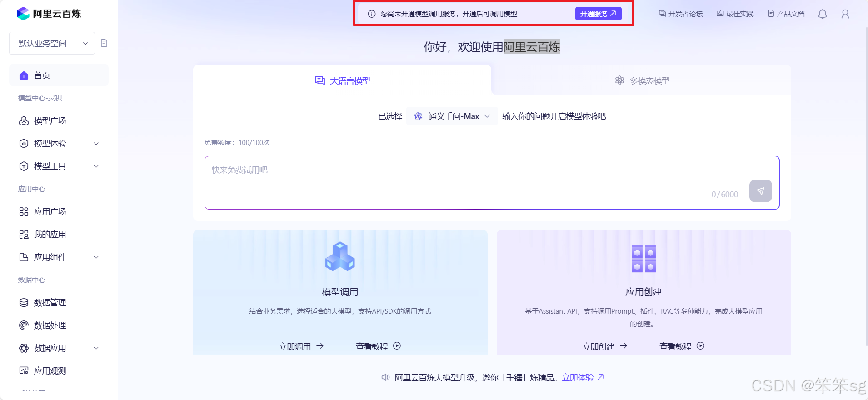Open the 立即体验 link
The height and width of the screenshot is (400, 868).
tap(583, 377)
